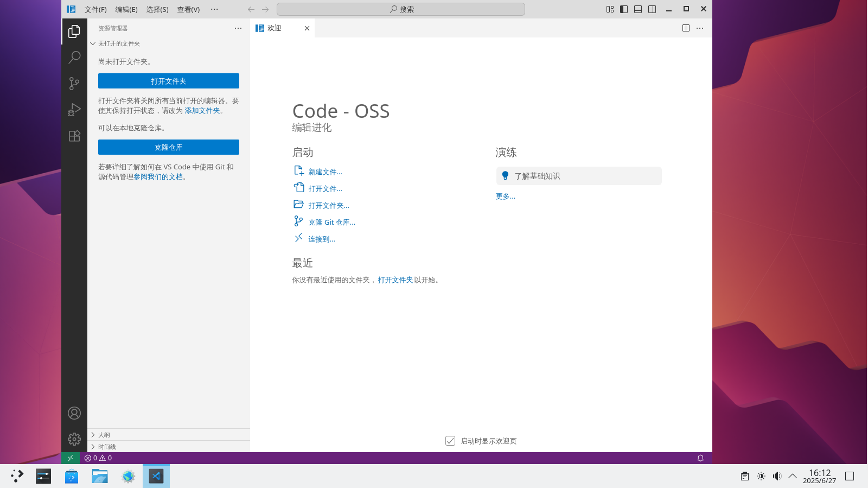Open brightness icon in system tray

pyautogui.click(x=761, y=476)
